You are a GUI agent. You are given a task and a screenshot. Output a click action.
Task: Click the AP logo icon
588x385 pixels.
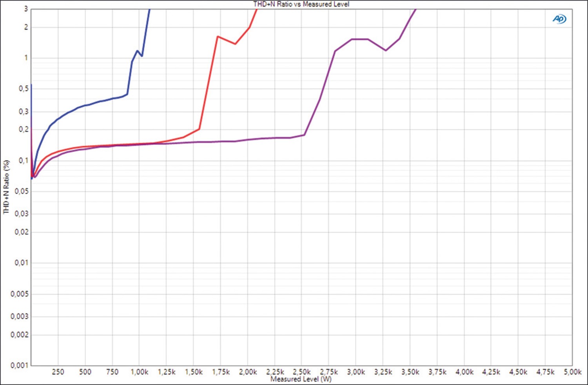(559, 19)
